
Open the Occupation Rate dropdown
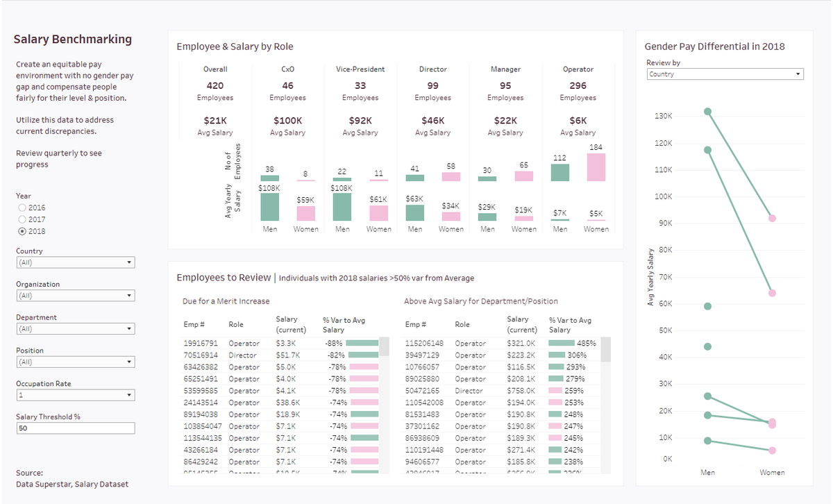[x=76, y=395]
